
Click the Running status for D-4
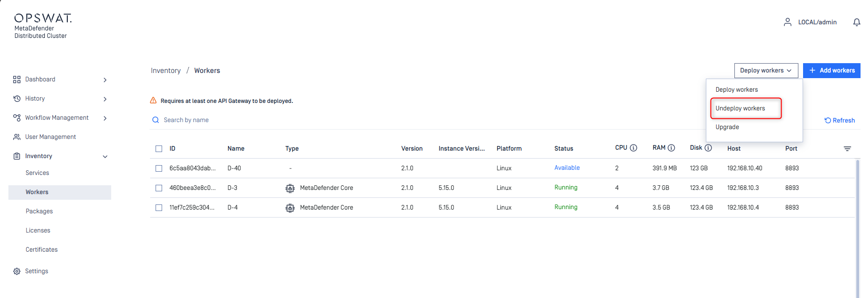click(566, 207)
